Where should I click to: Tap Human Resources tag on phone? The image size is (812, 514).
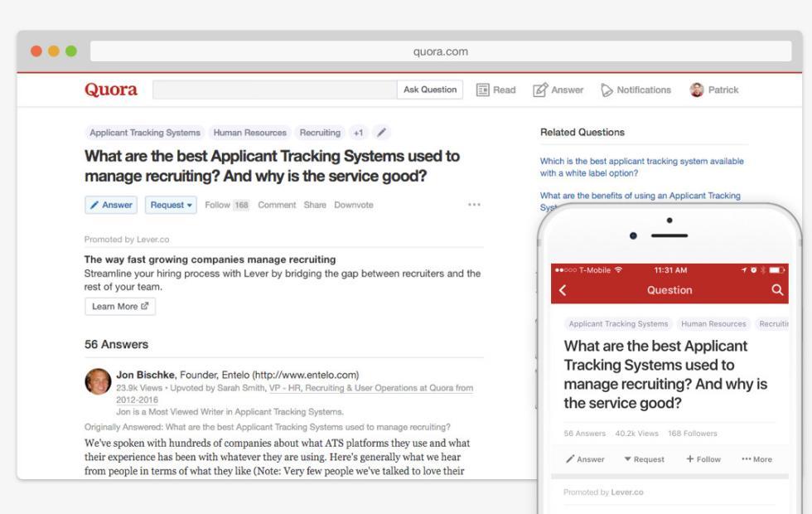tap(713, 324)
